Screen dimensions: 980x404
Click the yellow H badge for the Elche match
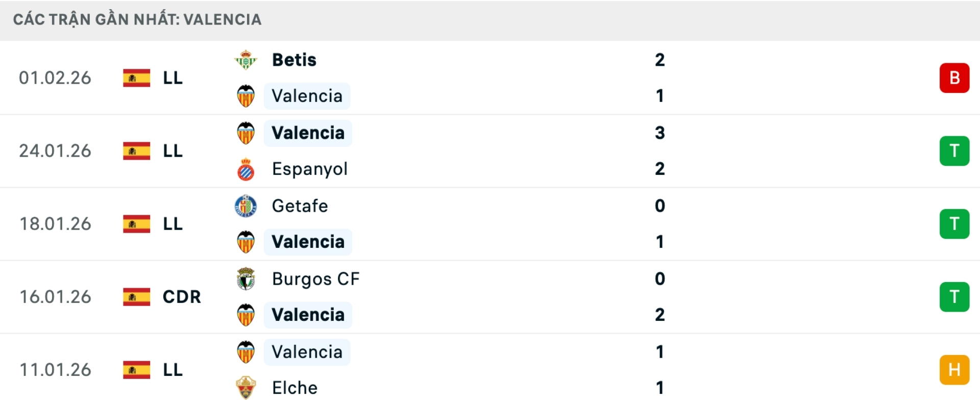point(954,370)
